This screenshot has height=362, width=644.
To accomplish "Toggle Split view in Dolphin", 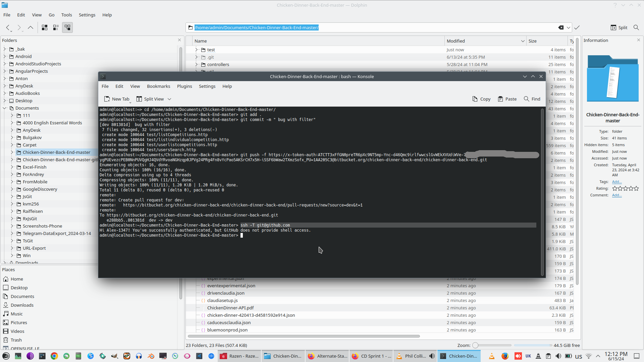I will point(619,27).
